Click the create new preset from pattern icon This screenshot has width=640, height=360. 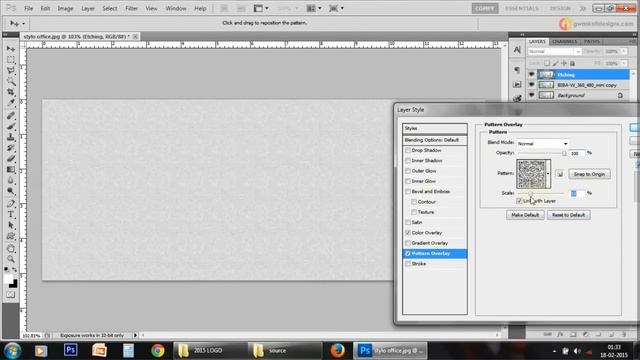coord(560,174)
